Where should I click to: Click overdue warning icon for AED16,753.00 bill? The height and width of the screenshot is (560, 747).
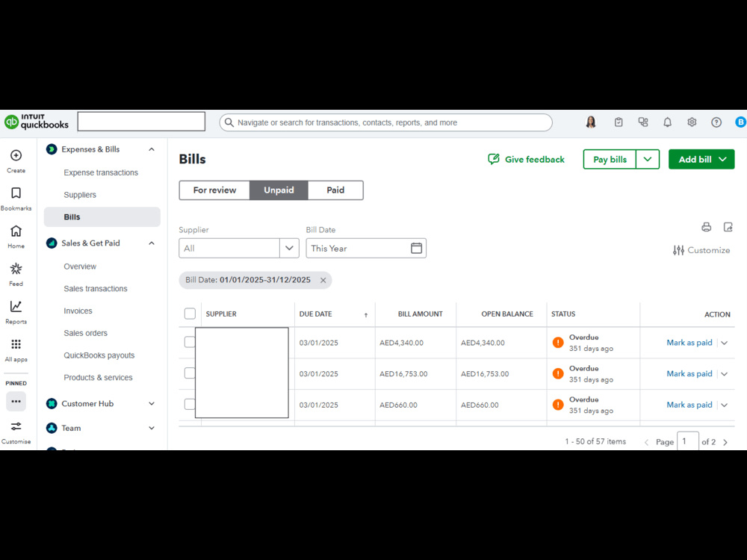[x=558, y=374]
